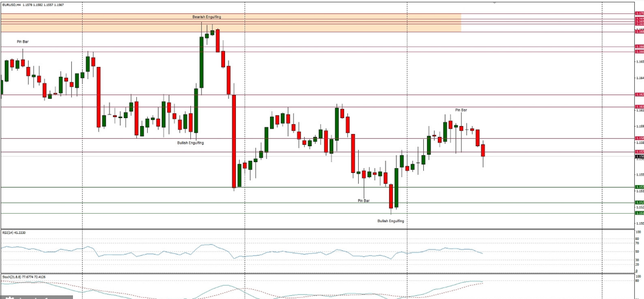Viewport: 644px width, 299px height.
Task: Click the Stoch(21,8,8) indicator label
Action: [x=24, y=277]
